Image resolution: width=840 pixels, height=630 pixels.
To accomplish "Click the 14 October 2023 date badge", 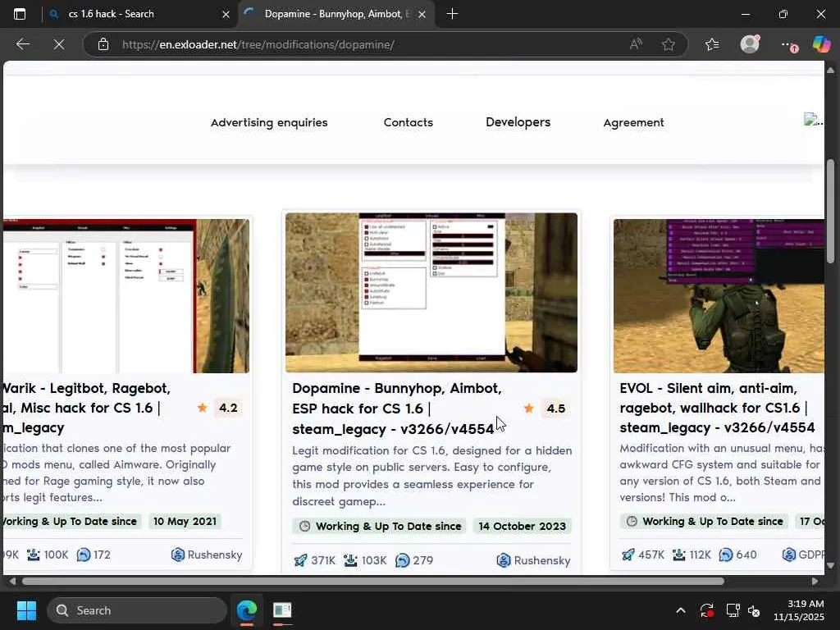I will pyautogui.click(x=523, y=526).
